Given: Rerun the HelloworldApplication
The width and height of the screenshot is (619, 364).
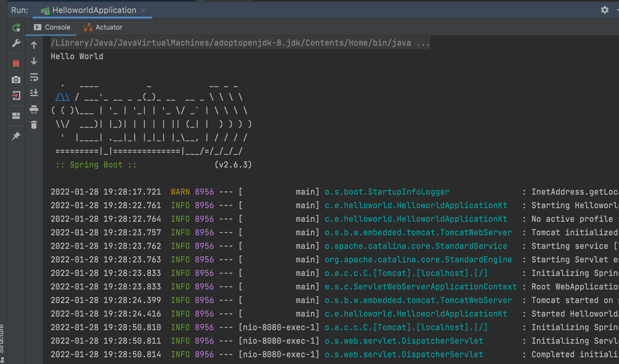Looking at the screenshot, I should (x=16, y=28).
